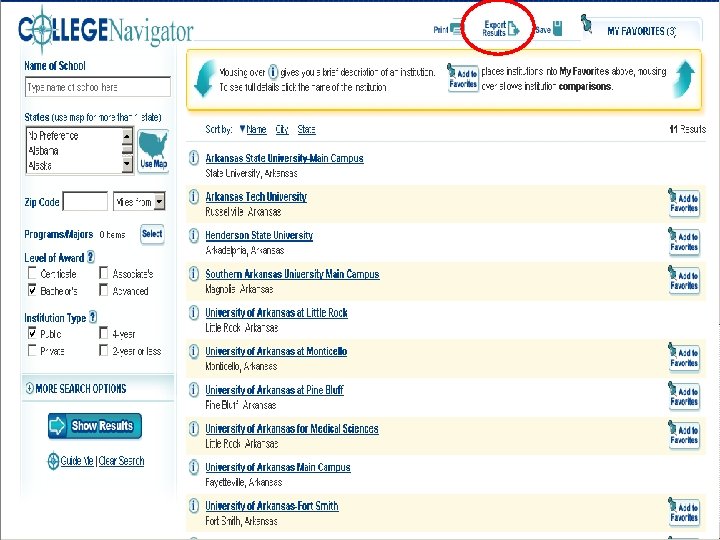Open Henderson State University link
The image size is (720, 540).
pos(259,236)
